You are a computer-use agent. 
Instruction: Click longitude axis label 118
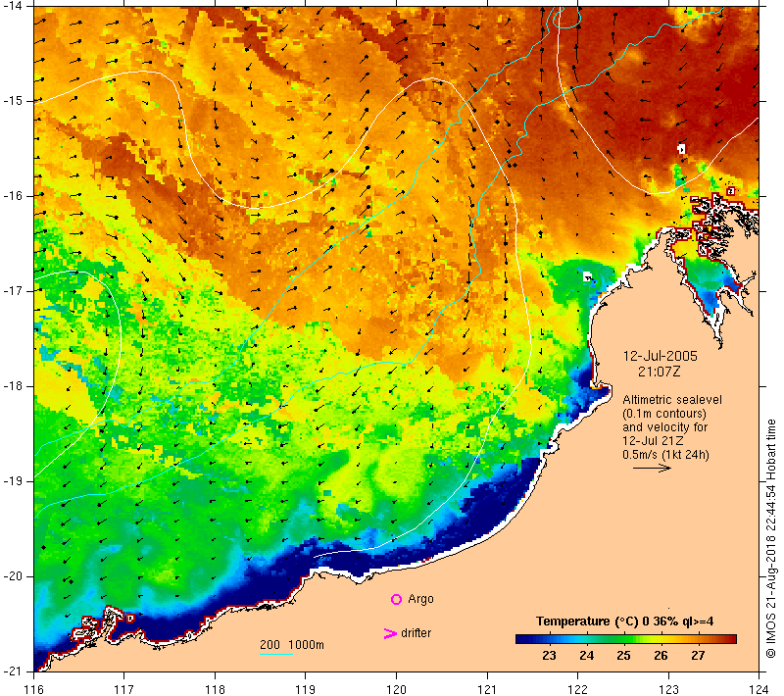tap(215, 689)
